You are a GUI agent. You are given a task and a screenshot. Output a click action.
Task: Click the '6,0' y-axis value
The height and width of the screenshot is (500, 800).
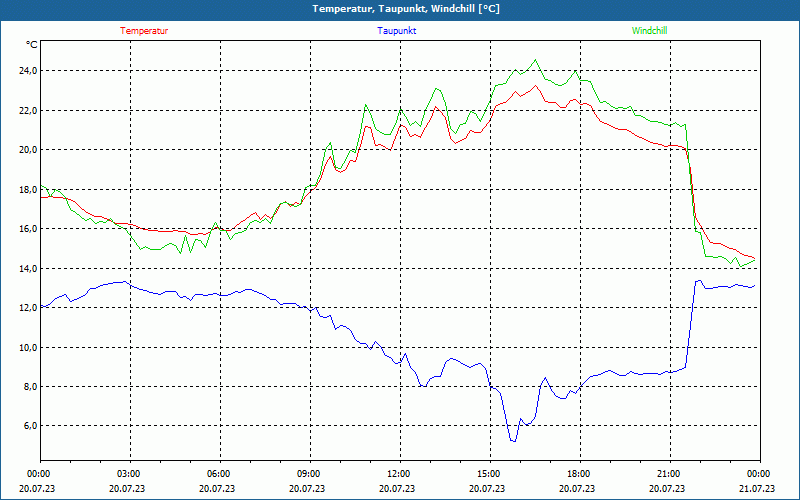(30, 426)
